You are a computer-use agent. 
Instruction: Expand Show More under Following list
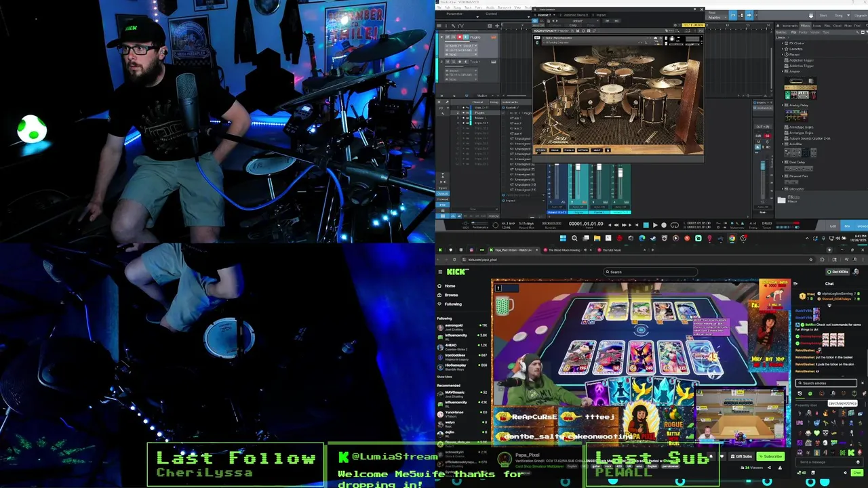445,377
